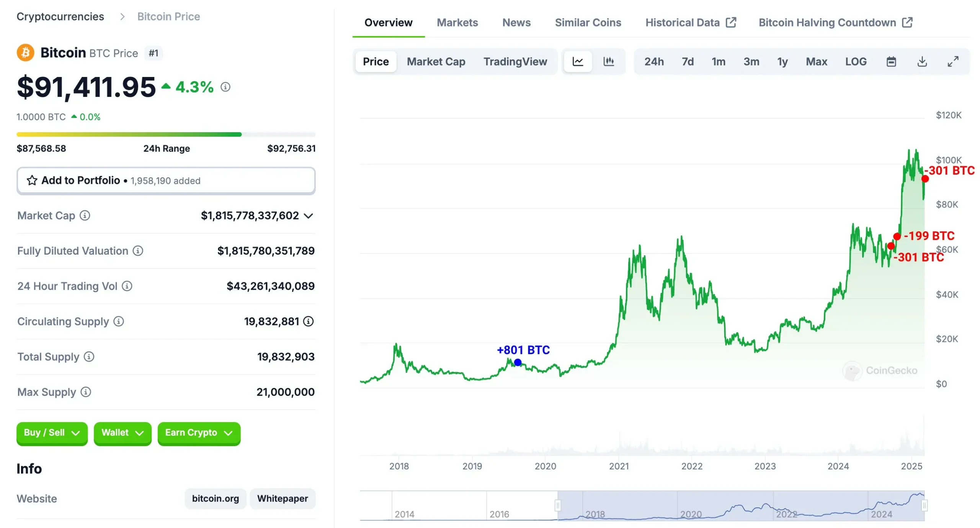Viewport: 980px width, 528px height.
Task: Enable LOG scale on the chart
Action: (x=856, y=61)
